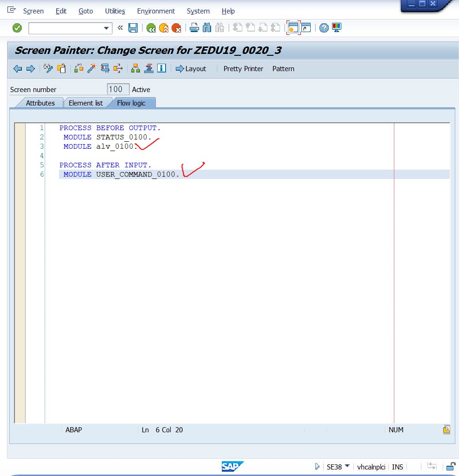Click the green Back icon
459x476 pixels.
coord(151,28)
